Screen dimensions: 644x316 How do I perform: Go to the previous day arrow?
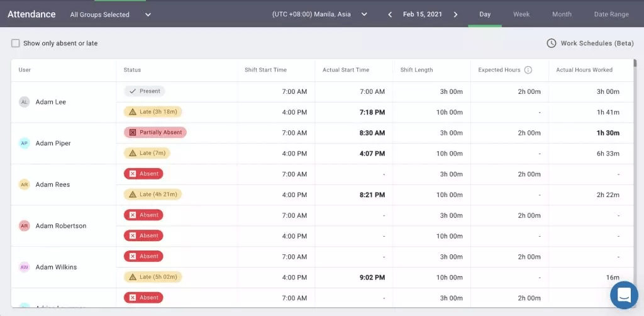pos(390,14)
